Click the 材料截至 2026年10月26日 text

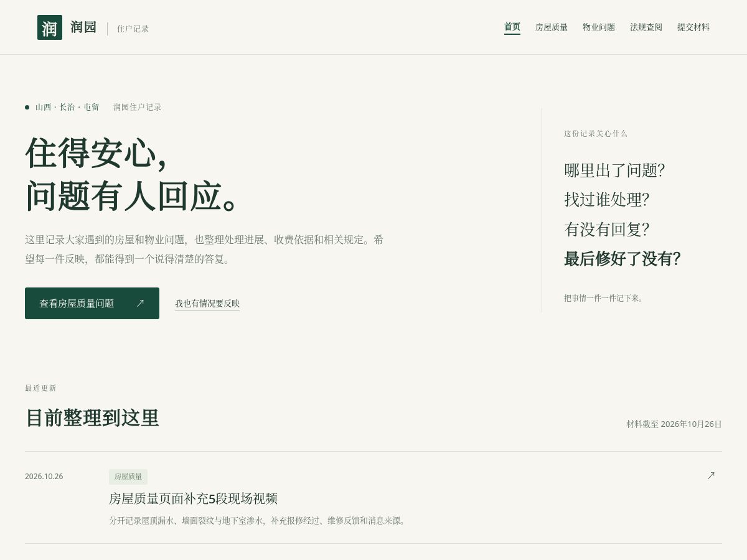click(674, 424)
